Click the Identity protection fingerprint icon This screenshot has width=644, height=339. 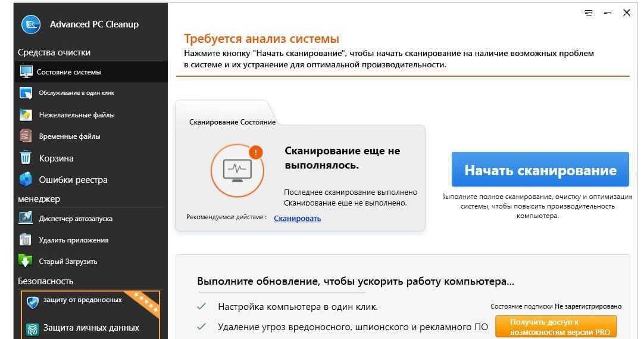[33, 328]
